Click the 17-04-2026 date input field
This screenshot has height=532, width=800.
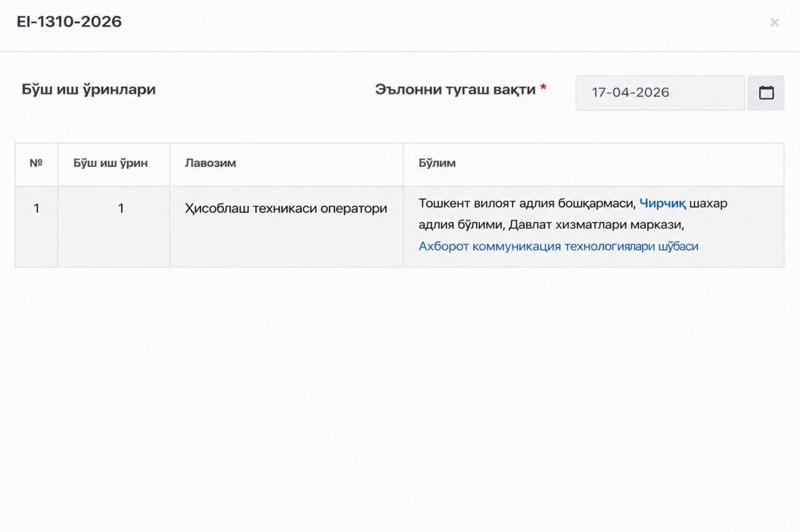(x=660, y=93)
